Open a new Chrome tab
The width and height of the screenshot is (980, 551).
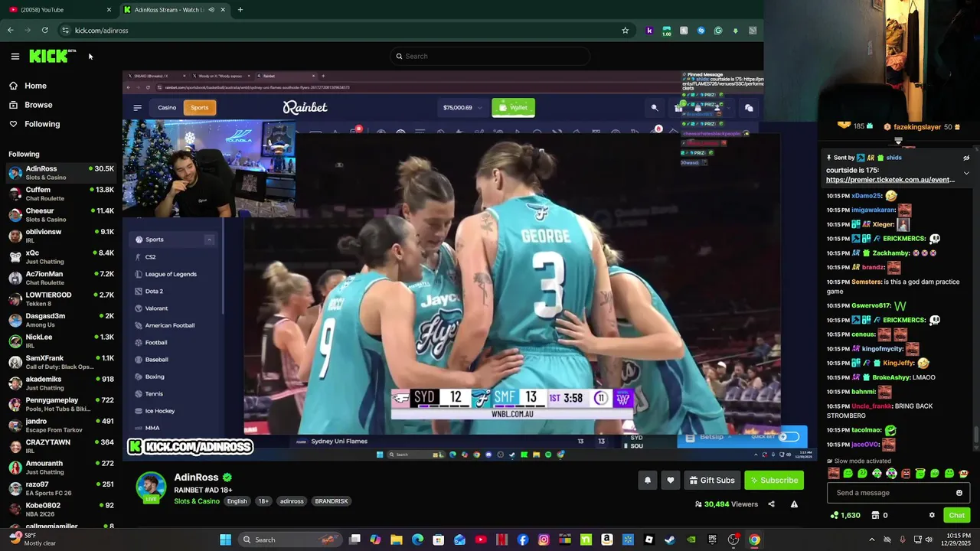coord(240,10)
